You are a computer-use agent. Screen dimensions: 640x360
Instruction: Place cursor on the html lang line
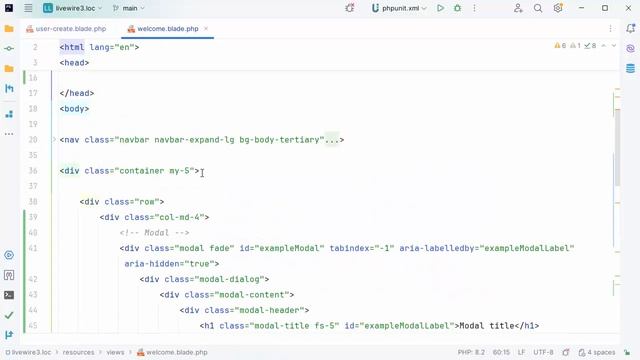99,47
